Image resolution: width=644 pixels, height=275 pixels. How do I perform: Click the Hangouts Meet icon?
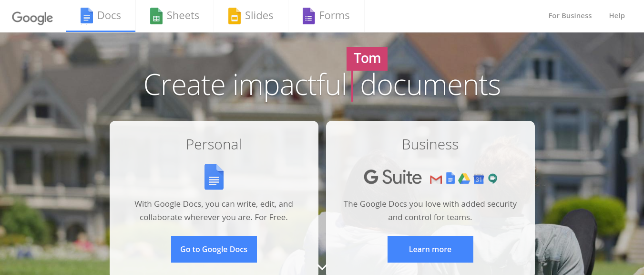coord(493,179)
